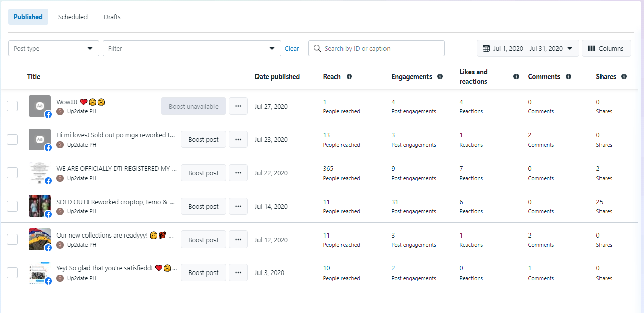644x313 pixels.
Task: Open the Jul 1 – Jul 31, 2020 date range picker
Action: click(x=528, y=49)
